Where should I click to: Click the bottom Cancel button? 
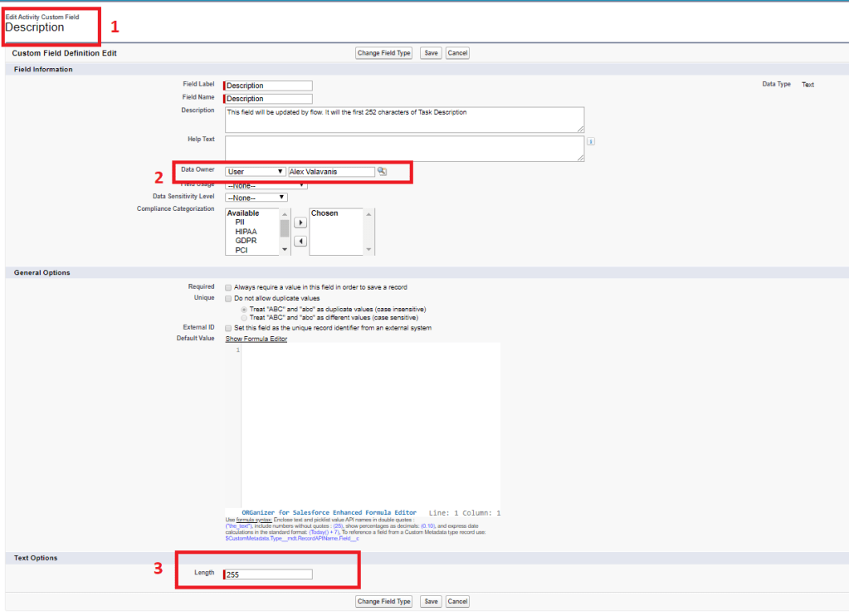click(457, 602)
